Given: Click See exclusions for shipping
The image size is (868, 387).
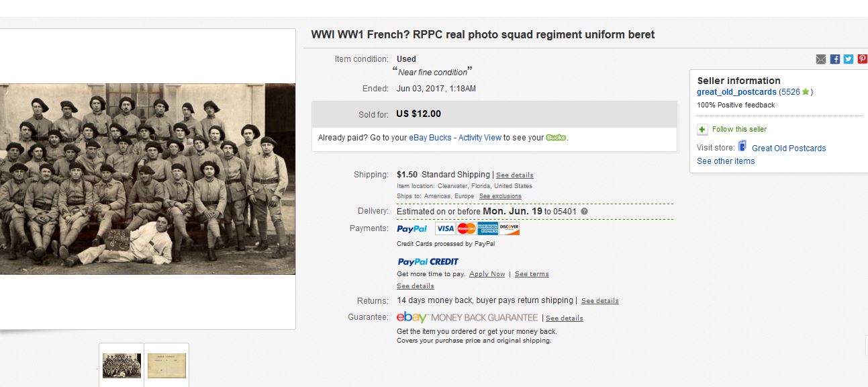Looking at the screenshot, I should pos(500,196).
